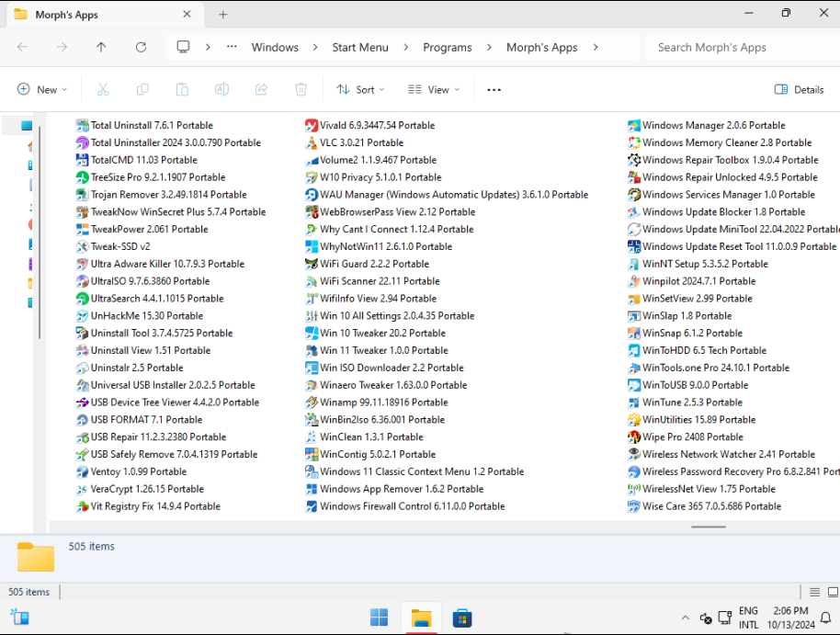Toggle the Details pane

click(799, 89)
